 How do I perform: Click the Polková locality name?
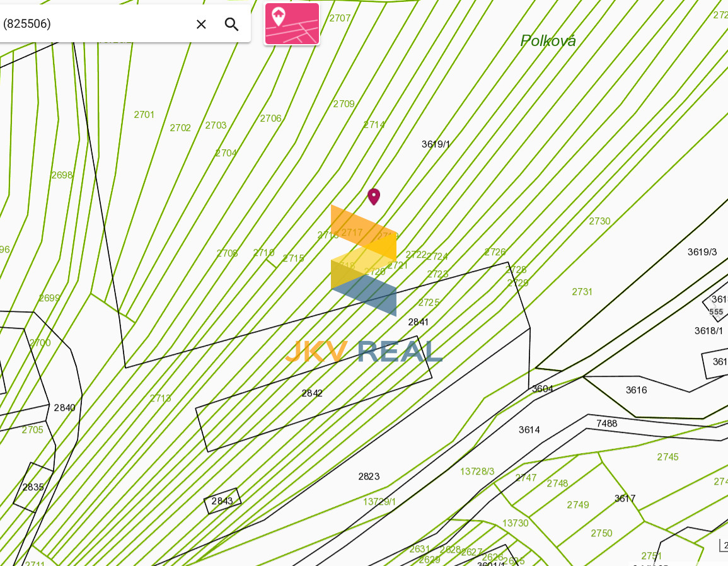pyautogui.click(x=548, y=41)
